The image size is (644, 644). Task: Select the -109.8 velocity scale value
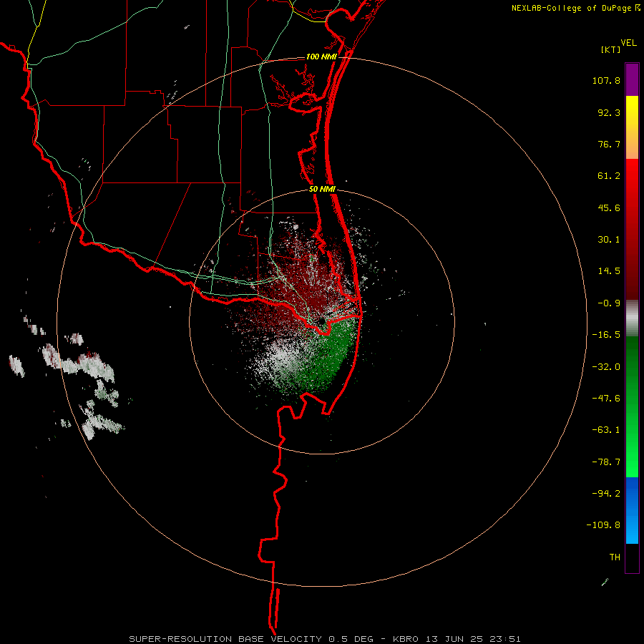click(603, 525)
